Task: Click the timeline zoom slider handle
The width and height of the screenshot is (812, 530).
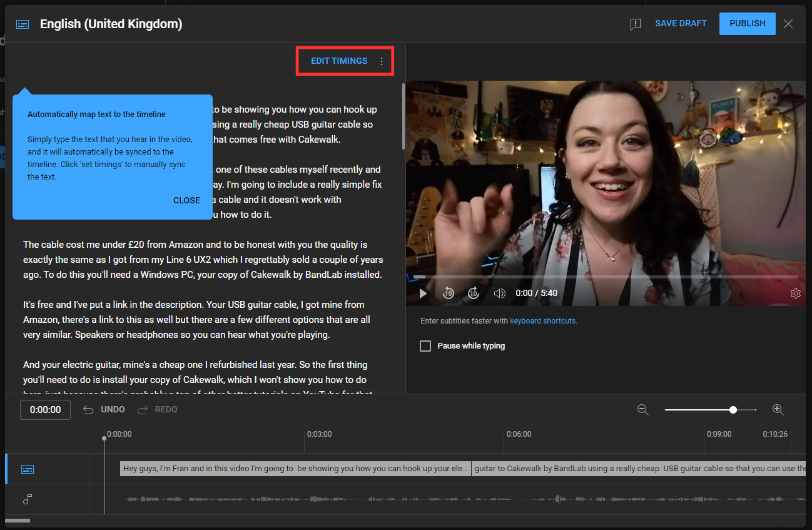Action: [733, 410]
